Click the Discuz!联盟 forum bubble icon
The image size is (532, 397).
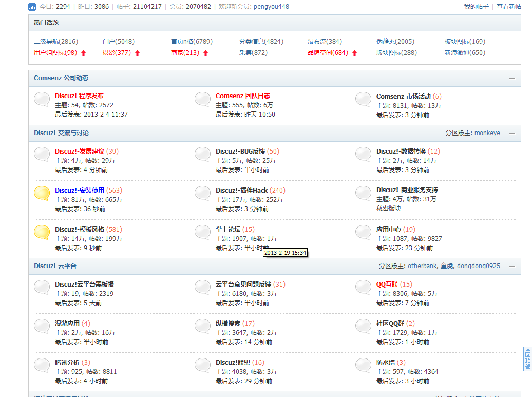(203, 365)
